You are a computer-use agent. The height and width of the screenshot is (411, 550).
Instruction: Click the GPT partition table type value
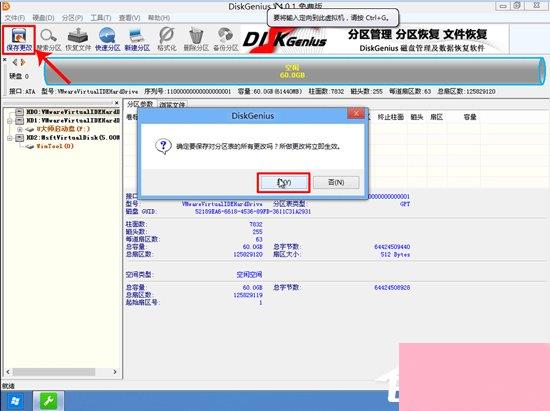(405, 204)
